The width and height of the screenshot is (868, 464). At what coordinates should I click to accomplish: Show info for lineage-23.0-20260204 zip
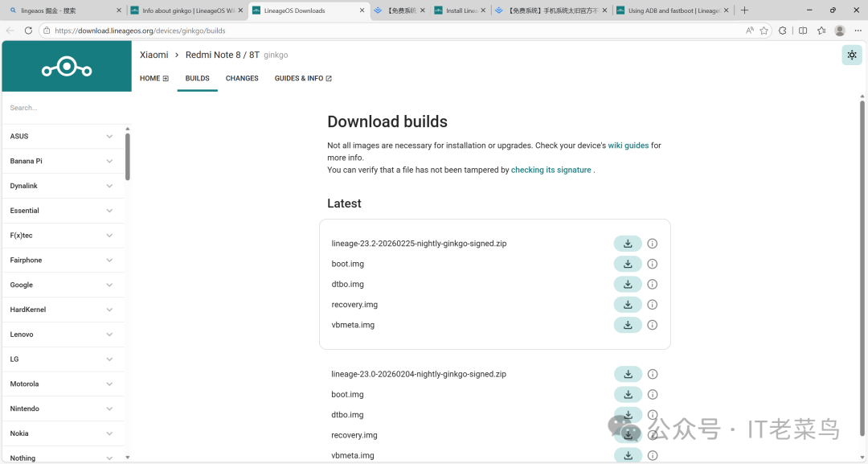[653, 374]
